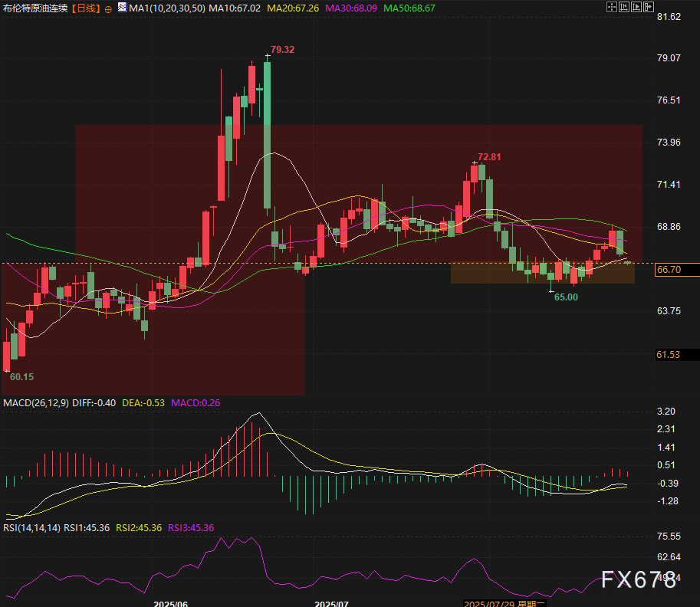Click the shrink chart range icon
The width and height of the screenshot is (700, 607).
[x=624, y=8]
